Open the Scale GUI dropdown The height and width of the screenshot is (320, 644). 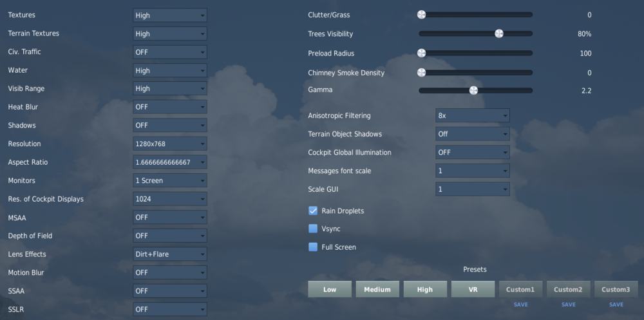point(472,189)
